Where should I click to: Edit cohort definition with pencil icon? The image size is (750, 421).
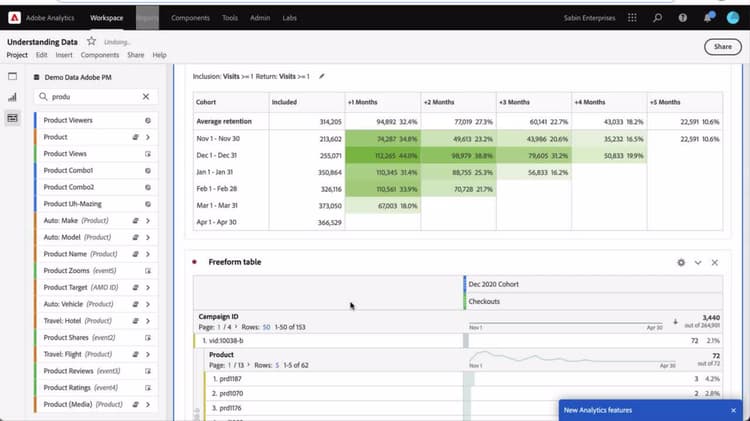pyautogui.click(x=321, y=76)
